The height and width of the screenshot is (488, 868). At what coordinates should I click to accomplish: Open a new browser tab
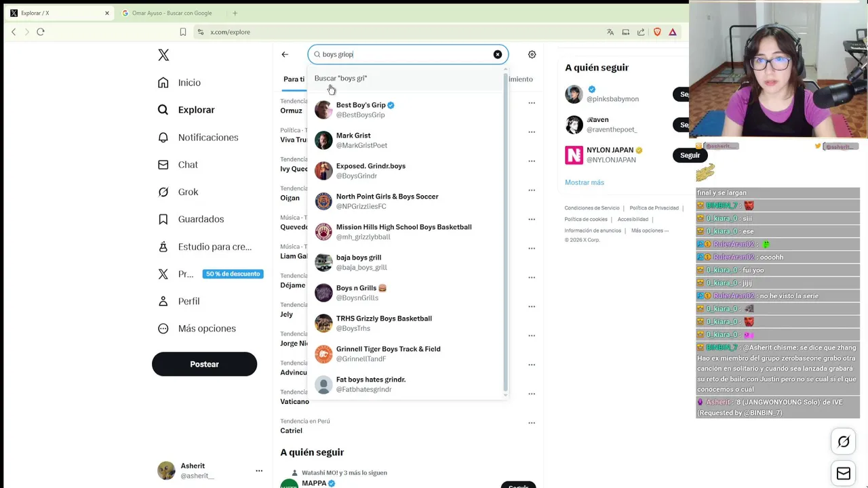235,13
